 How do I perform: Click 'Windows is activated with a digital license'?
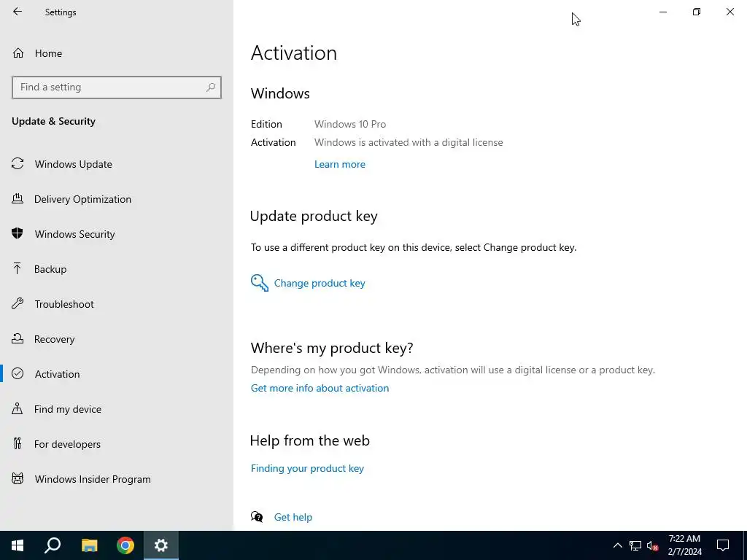[x=409, y=142]
